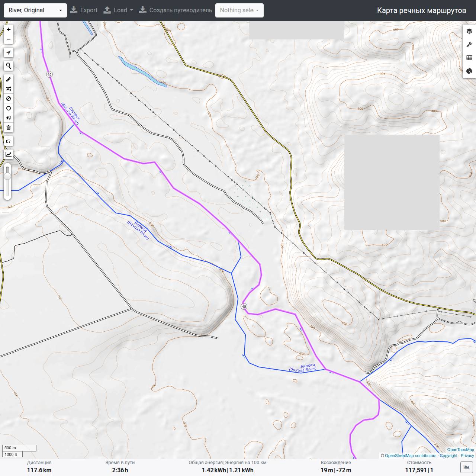The width and height of the screenshot is (476, 476).
Task: Open the Nothing selected dropdown
Action: point(239,10)
